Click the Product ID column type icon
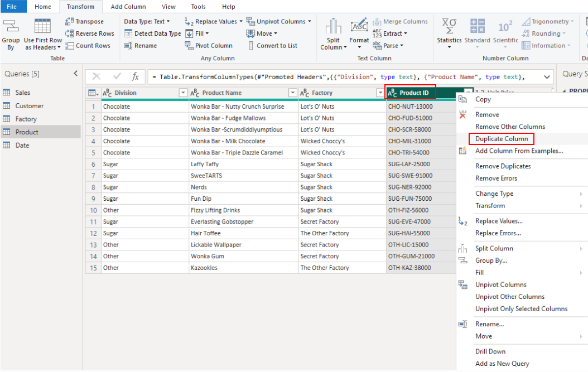 [392, 93]
